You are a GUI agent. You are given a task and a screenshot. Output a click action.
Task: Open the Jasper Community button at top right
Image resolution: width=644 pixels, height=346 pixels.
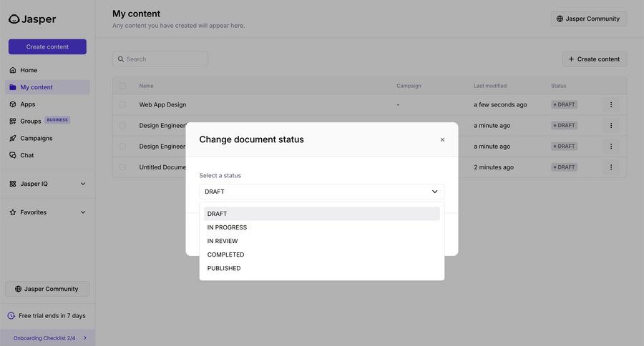point(589,19)
